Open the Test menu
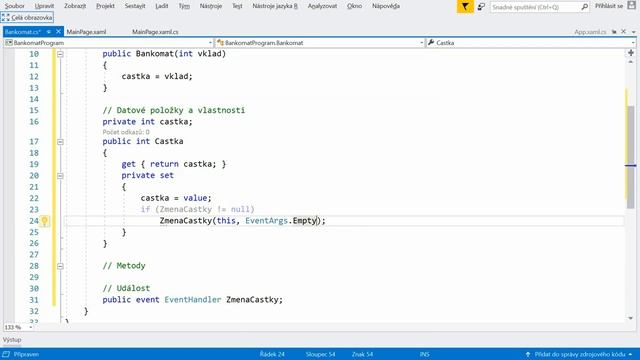The image size is (640, 360). pyautogui.click(x=237, y=6)
